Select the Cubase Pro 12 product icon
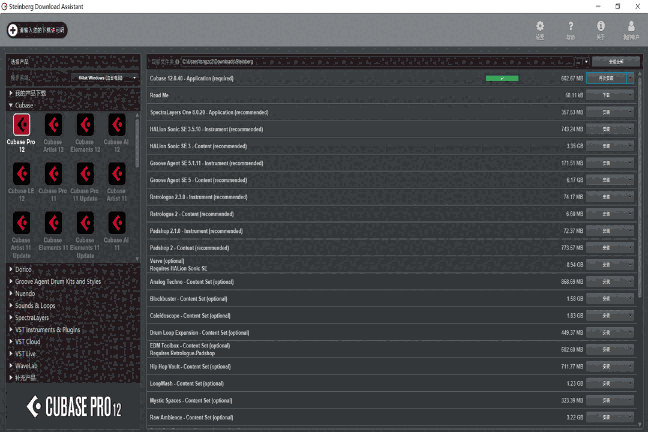Image resolution: width=648 pixels, height=432 pixels. (x=21, y=124)
